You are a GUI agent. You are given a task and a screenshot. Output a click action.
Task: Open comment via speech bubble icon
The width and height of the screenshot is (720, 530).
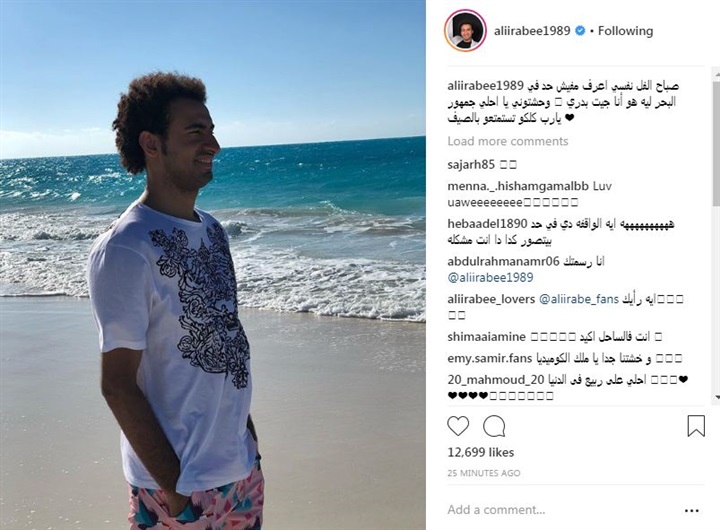(x=494, y=426)
